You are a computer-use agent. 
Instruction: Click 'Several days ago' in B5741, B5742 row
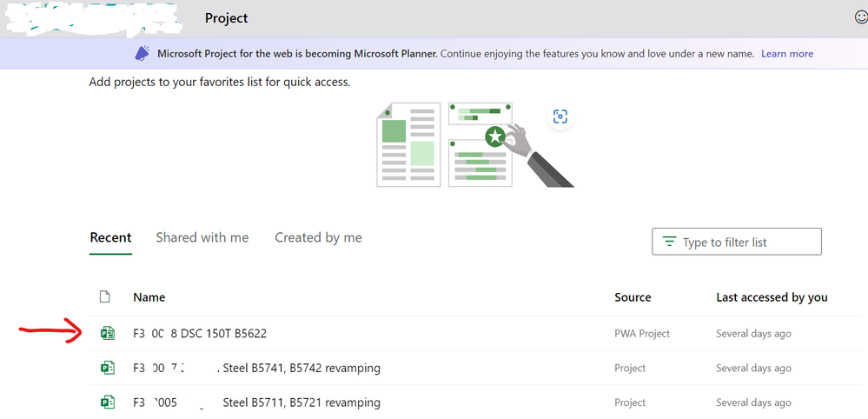[753, 368]
